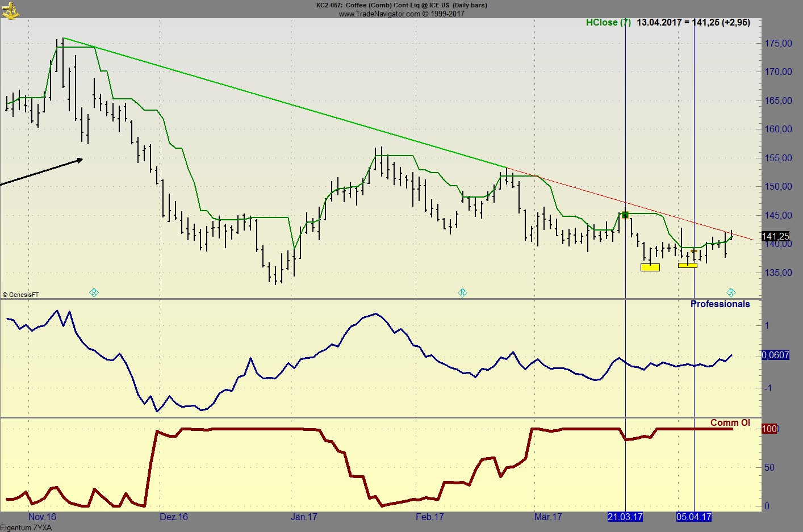Select the highlighted 05.04.17 date tab

pyautogui.click(x=693, y=517)
